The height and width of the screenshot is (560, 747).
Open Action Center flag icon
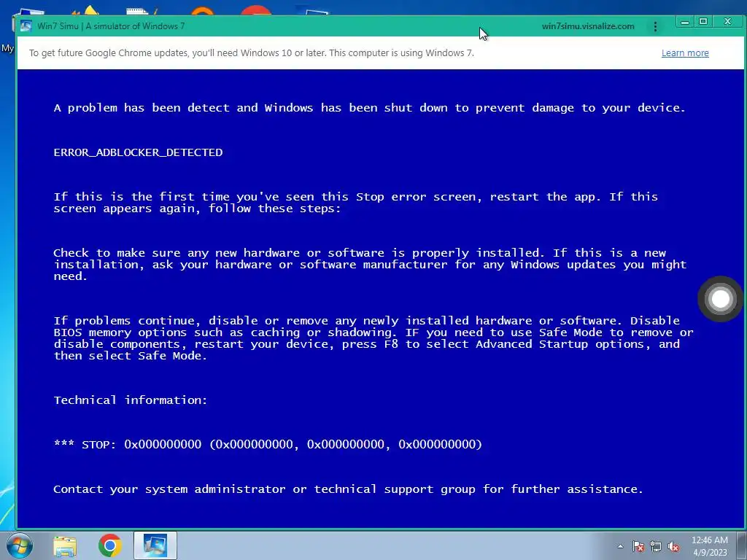click(638, 547)
